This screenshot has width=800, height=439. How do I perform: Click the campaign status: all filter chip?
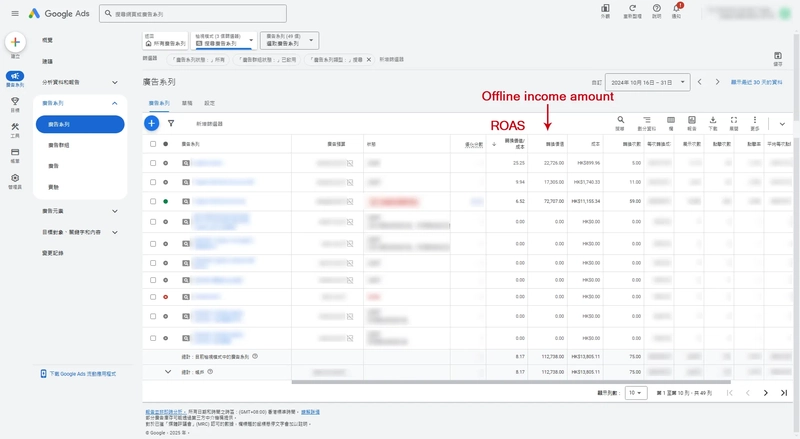coord(198,60)
